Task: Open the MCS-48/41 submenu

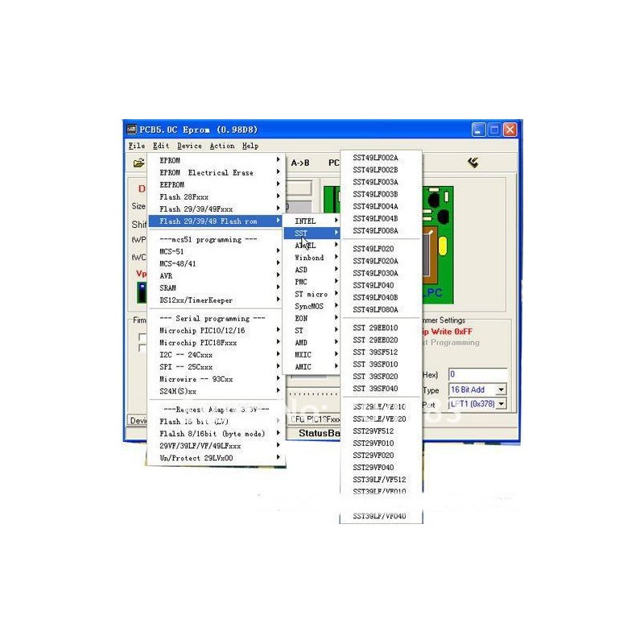Action: 216,264
